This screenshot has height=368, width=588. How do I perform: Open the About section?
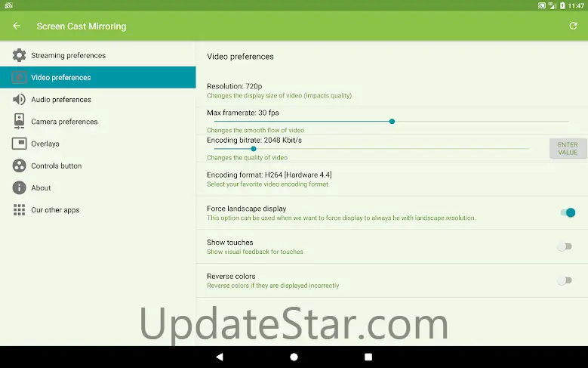pyautogui.click(x=98, y=187)
